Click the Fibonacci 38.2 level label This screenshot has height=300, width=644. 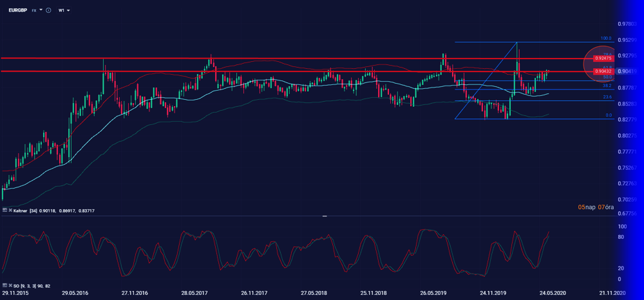(606, 86)
